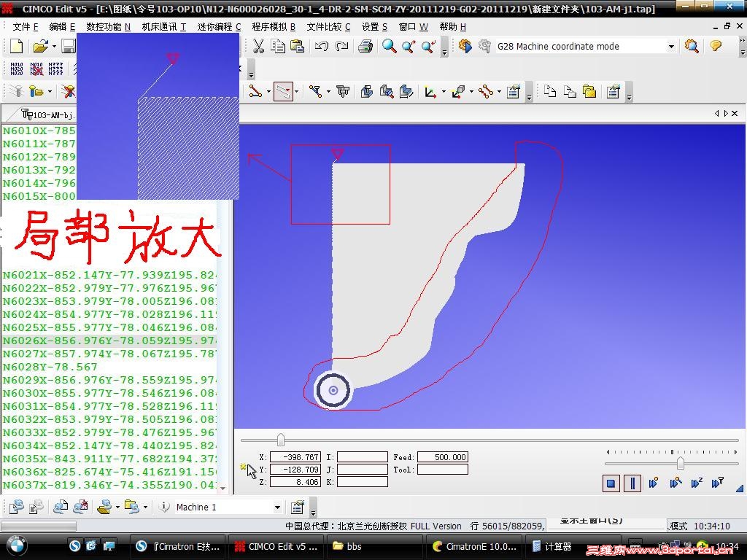This screenshot has height=560, width=747.
Task: Click the yellow file compare folders icon
Action: pyautogui.click(x=589, y=91)
